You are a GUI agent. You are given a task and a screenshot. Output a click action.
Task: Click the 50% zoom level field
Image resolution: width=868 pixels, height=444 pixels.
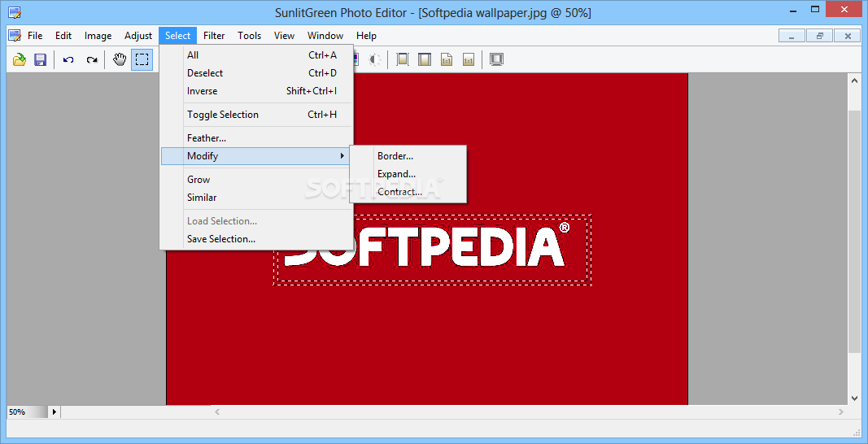(27, 412)
